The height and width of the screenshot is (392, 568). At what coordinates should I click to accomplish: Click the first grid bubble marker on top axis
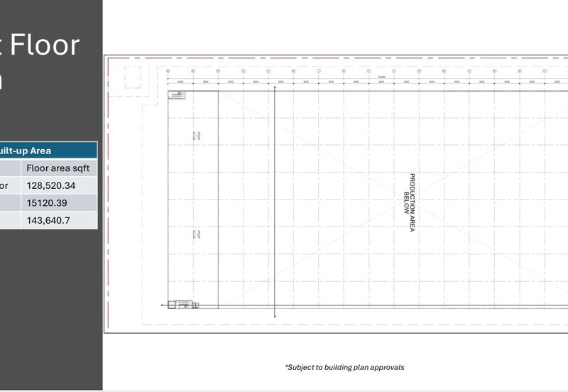[x=168, y=71]
